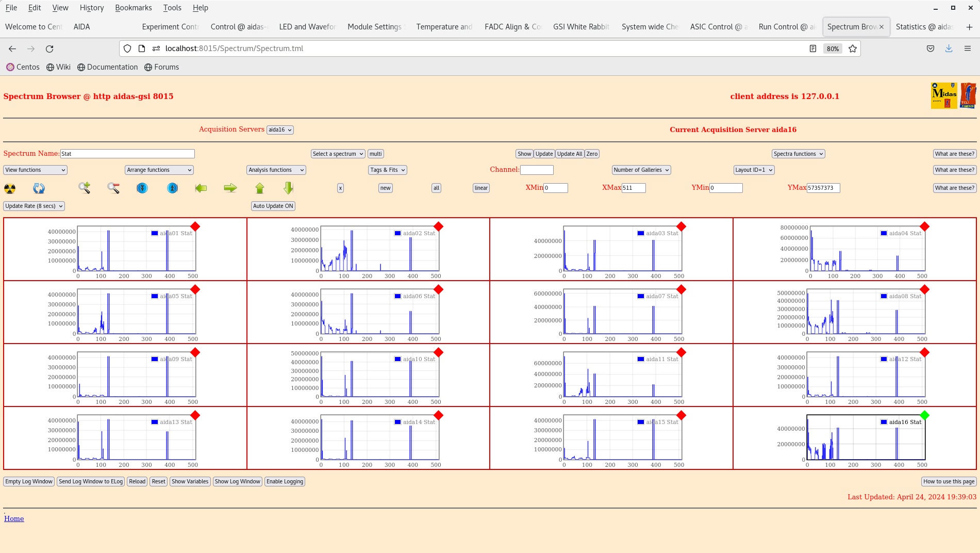This screenshot has height=553, width=980.
Task: Click the blue up-arrow circle icon
Action: [x=173, y=188]
